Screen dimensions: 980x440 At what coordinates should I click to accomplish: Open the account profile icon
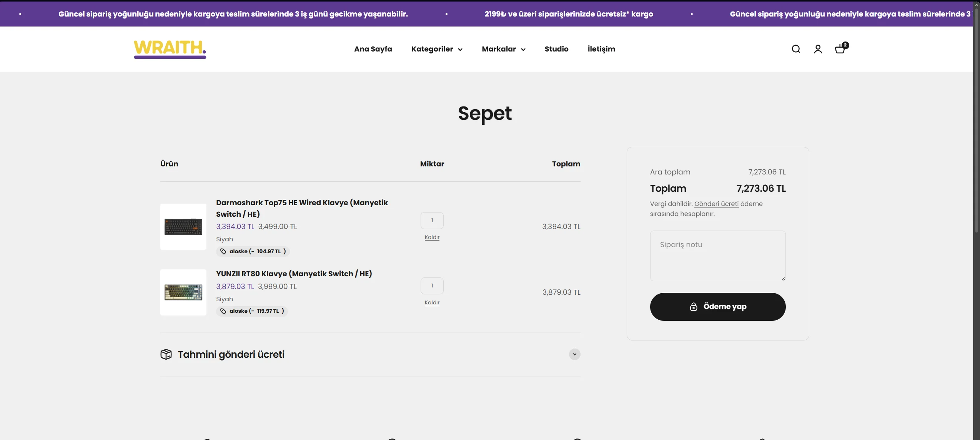(x=818, y=49)
